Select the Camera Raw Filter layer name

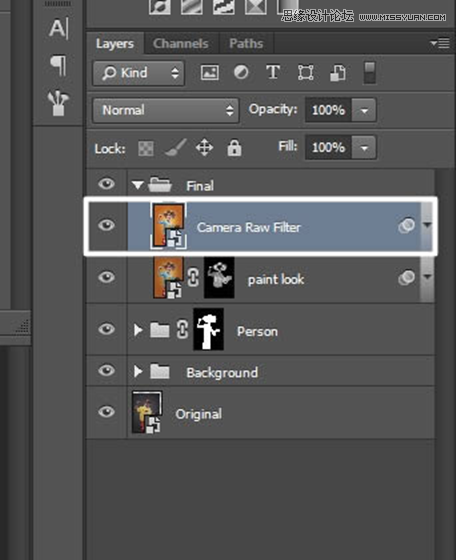click(x=249, y=228)
